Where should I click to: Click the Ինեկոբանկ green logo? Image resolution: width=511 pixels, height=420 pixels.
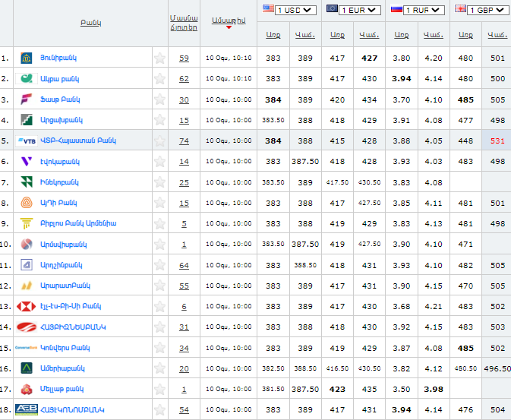tap(27, 182)
